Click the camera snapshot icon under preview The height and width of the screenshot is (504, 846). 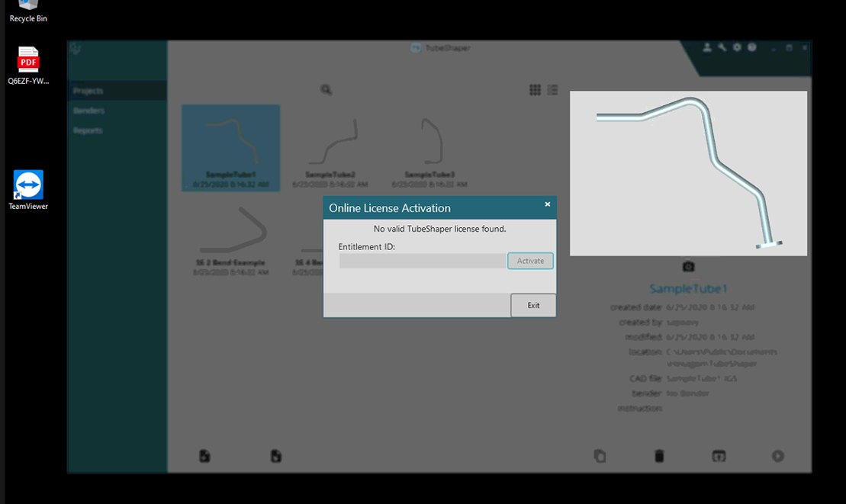(x=688, y=266)
